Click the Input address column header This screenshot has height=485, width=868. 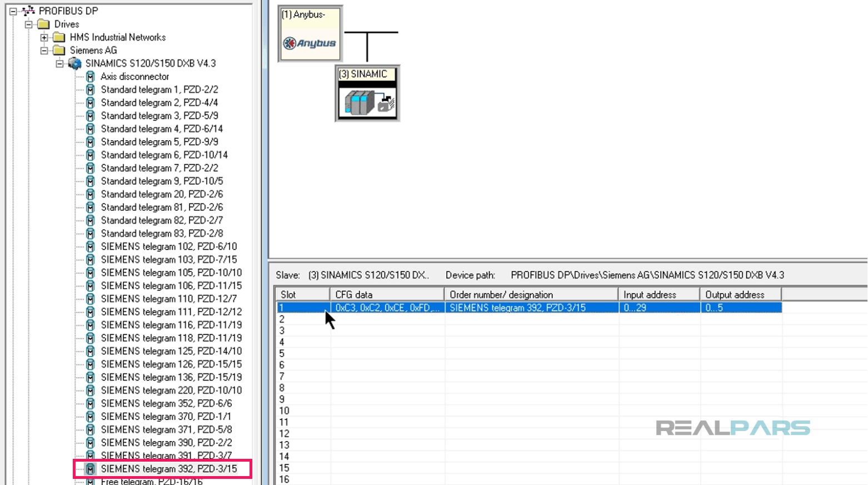pyautogui.click(x=659, y=294)
